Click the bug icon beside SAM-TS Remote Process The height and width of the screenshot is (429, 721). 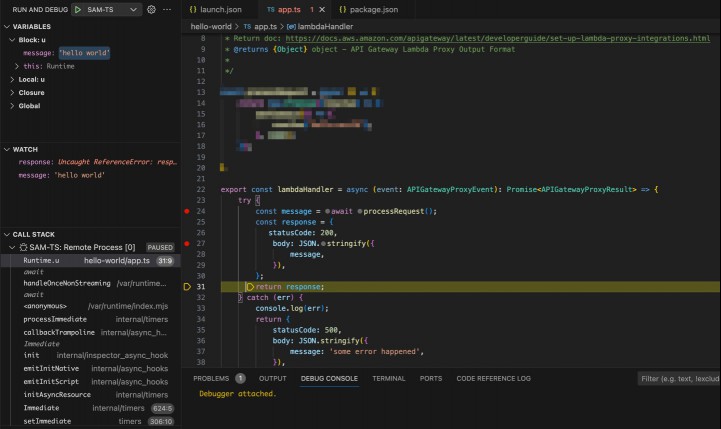pos(23,247)
